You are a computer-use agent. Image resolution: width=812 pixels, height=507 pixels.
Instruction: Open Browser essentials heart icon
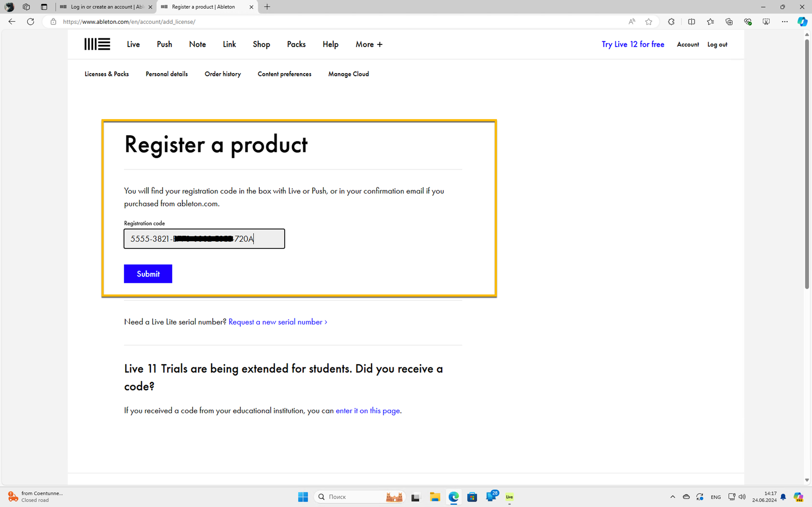pos(748,22)
